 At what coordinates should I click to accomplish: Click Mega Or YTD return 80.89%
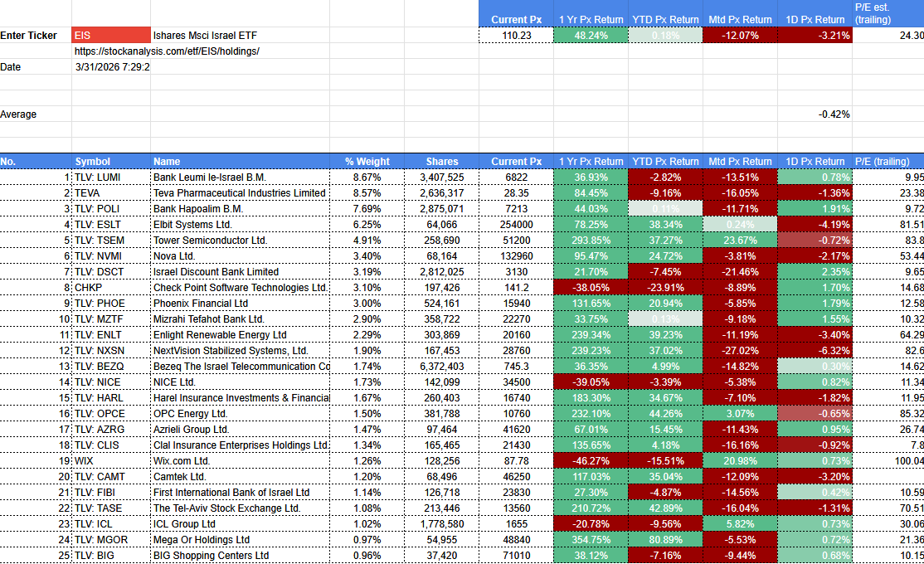(x=665, y=540)
